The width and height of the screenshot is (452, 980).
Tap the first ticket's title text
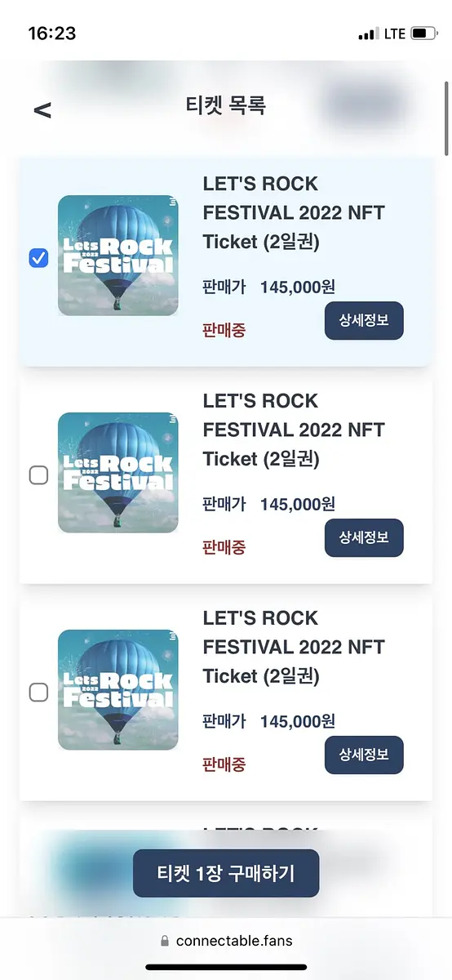(294, 212)
